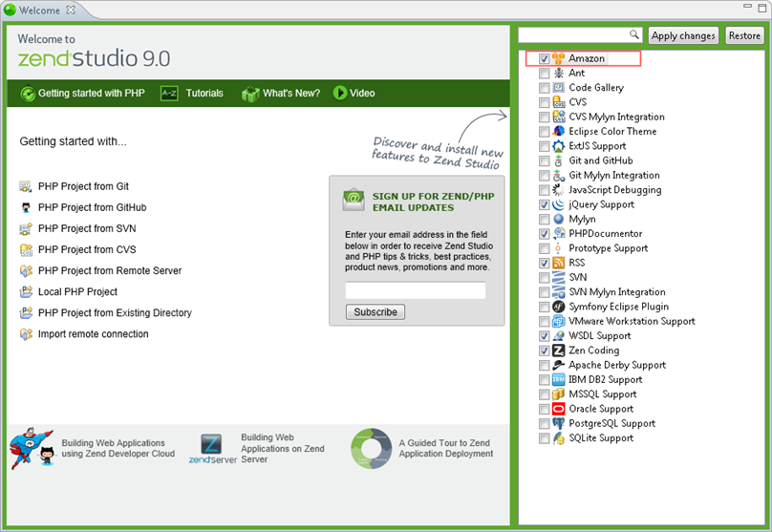Click the Local PHP Project icon
Image resolution: width=772 pixels, height=532 pixels.
(x=26, y=292)
